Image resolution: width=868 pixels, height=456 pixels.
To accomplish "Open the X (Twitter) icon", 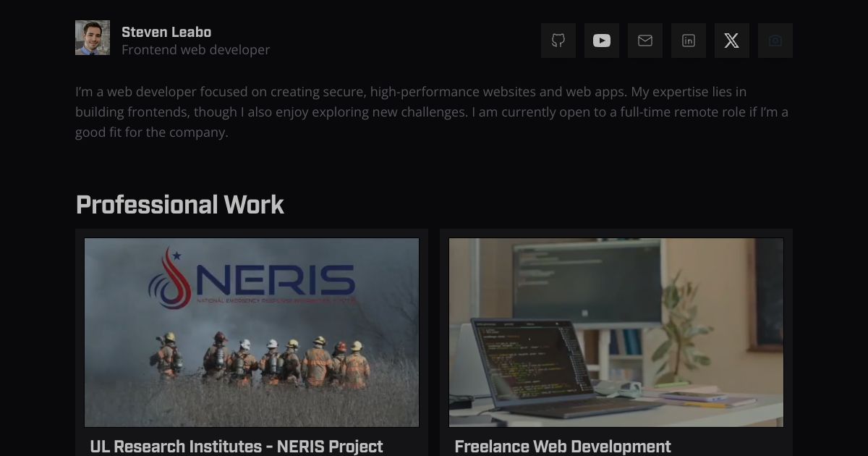I will (732, 41).
